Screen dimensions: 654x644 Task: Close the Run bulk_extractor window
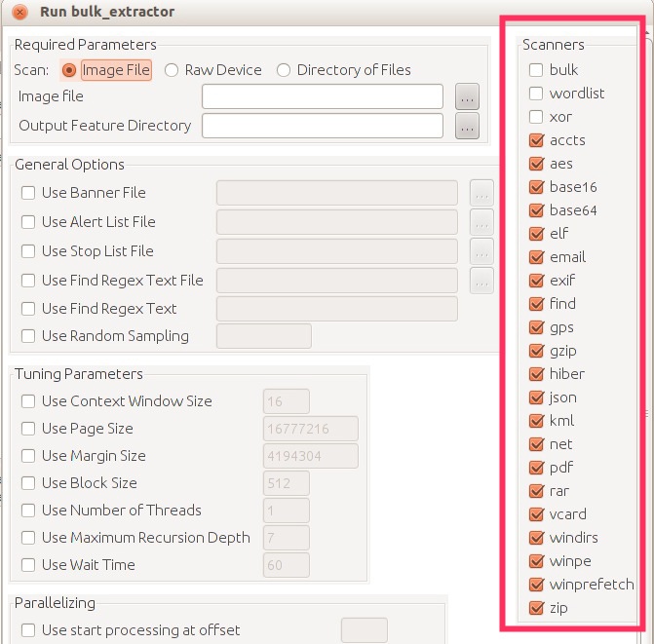(x=19, y=13)
